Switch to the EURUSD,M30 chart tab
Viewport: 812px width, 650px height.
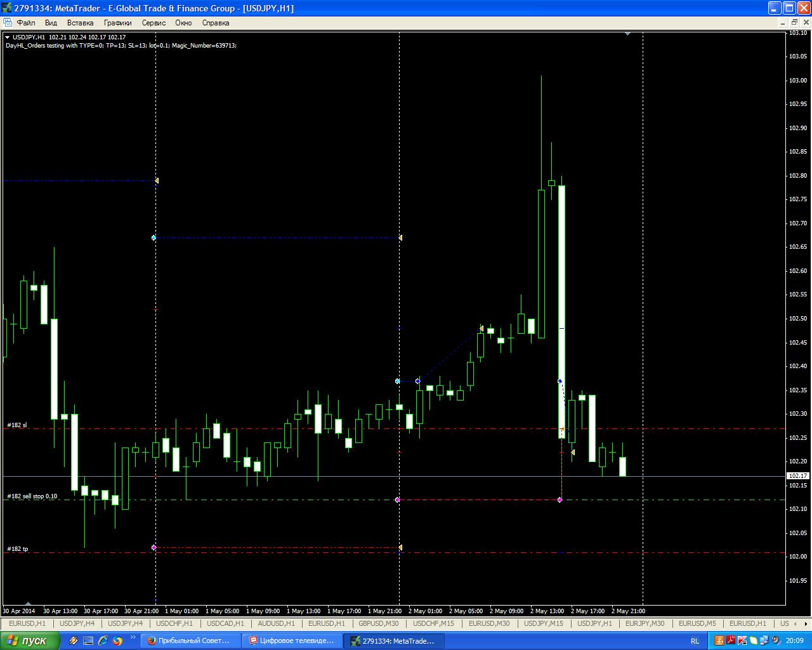[x=489, y=623]
